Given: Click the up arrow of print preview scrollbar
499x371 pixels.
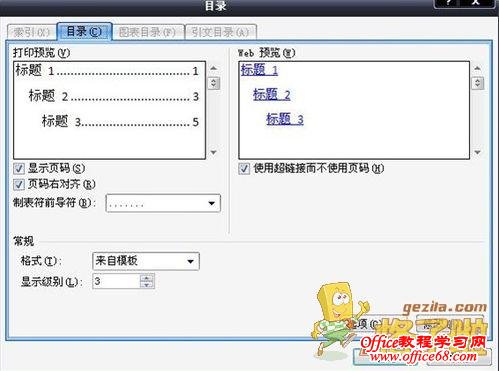Looking at the screenshot, I should tap(214, 68).
